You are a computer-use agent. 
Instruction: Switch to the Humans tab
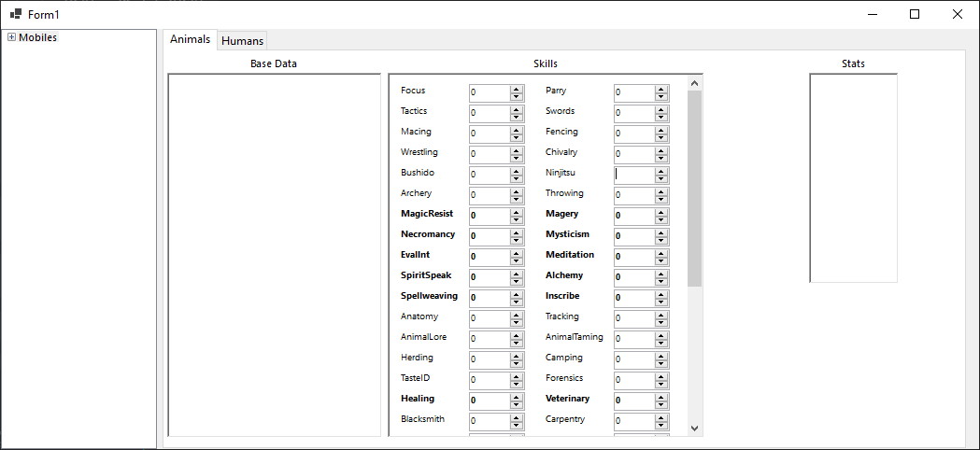242,41
